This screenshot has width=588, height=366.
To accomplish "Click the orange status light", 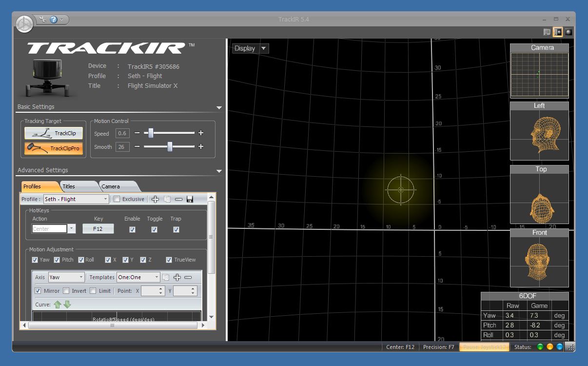I will click(x=549, y=347).
